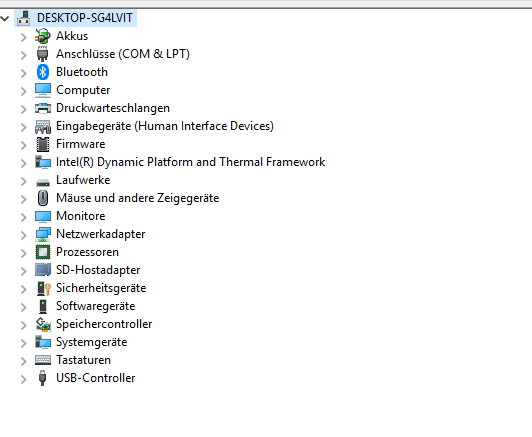Click the Firmware chip icon
The height and width of the screenshot is (437, 532).
43,144
